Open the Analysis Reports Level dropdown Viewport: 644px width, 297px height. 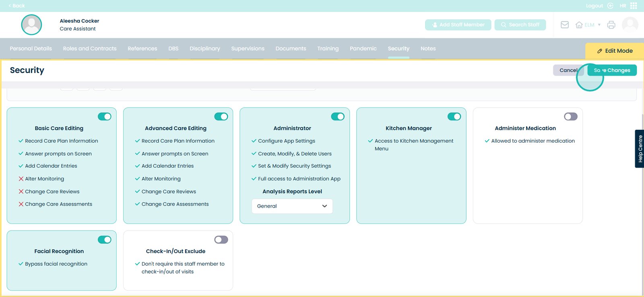[x=292, y=206]
